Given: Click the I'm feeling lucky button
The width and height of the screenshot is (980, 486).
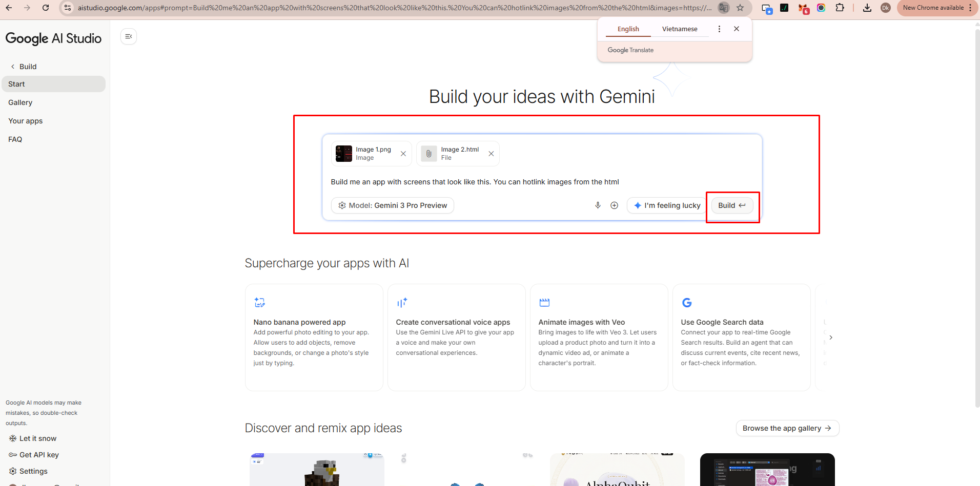Looking at the screenshot, I should coord(667,205).
